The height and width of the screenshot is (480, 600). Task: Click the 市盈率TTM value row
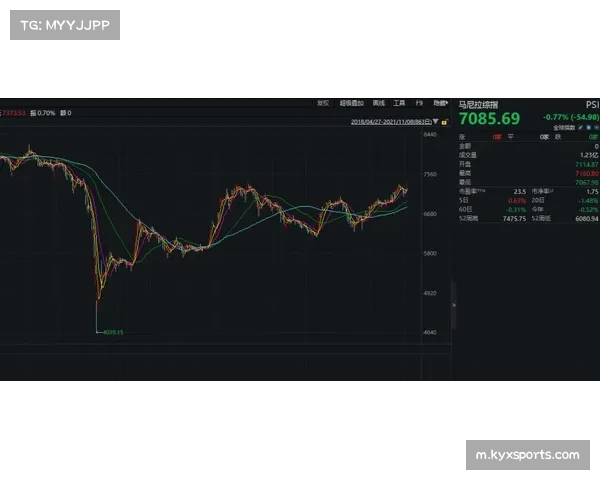pos(492,190)
